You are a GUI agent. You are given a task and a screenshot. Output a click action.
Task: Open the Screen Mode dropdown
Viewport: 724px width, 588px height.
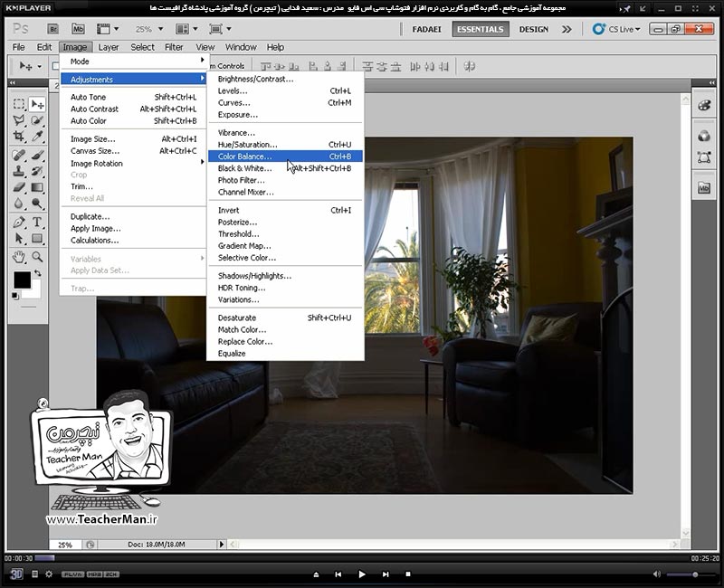(x=220, y=29)
